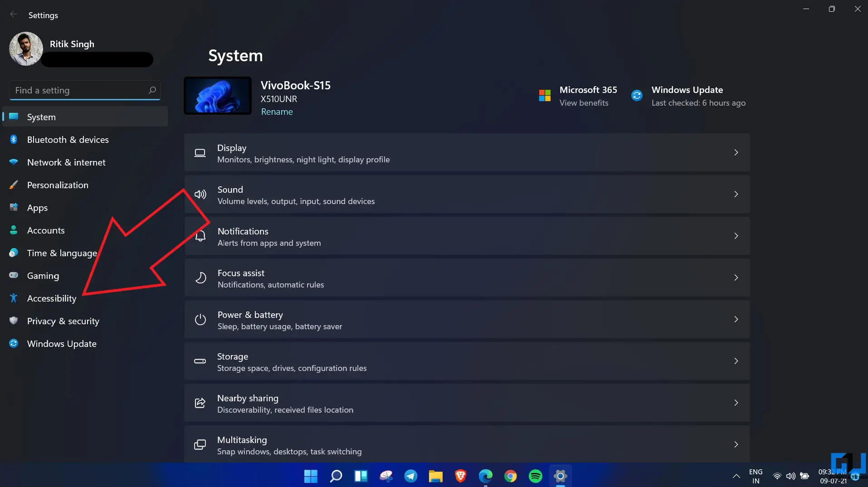
Task: Click the Rename link
Action: coord(277,112)
